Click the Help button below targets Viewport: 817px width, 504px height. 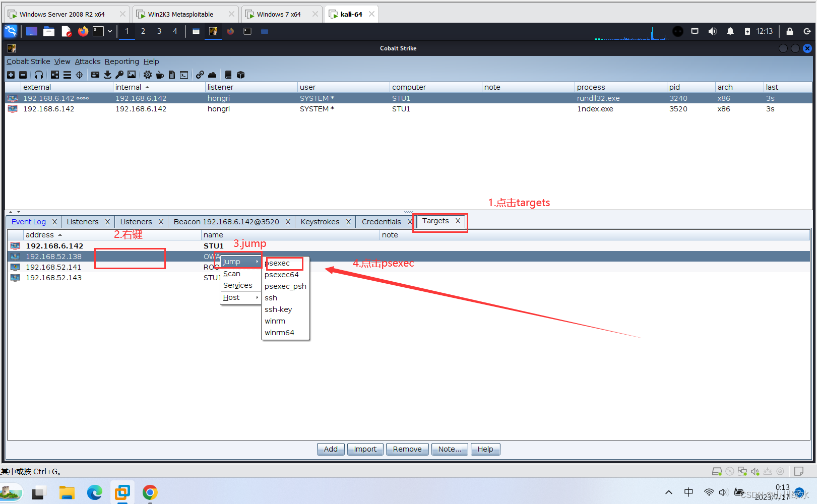(x=485, y=449)
